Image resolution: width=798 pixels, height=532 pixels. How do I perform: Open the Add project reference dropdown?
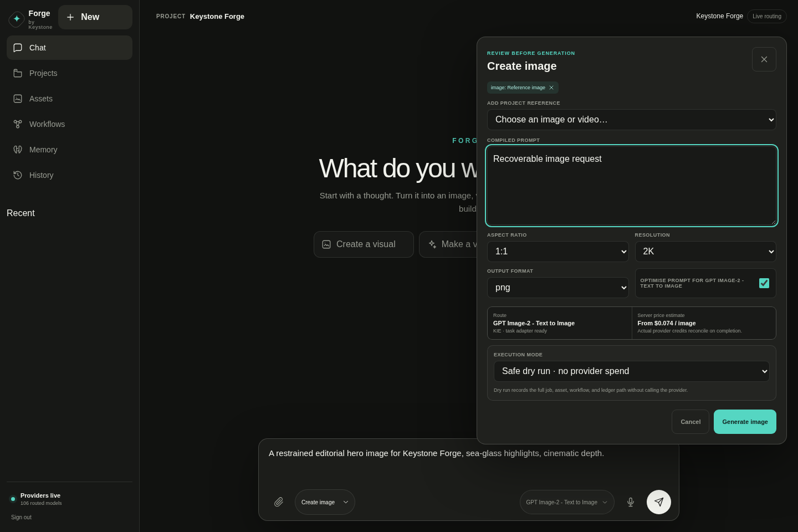[x=631, y=120]
